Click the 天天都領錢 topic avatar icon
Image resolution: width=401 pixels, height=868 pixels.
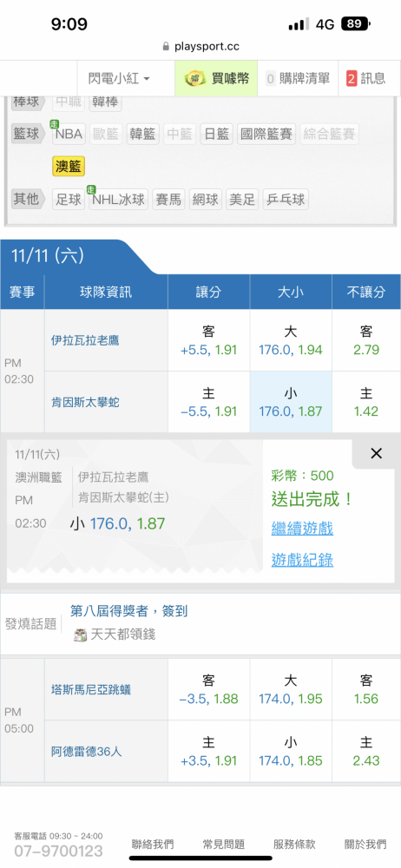[81, 635]
